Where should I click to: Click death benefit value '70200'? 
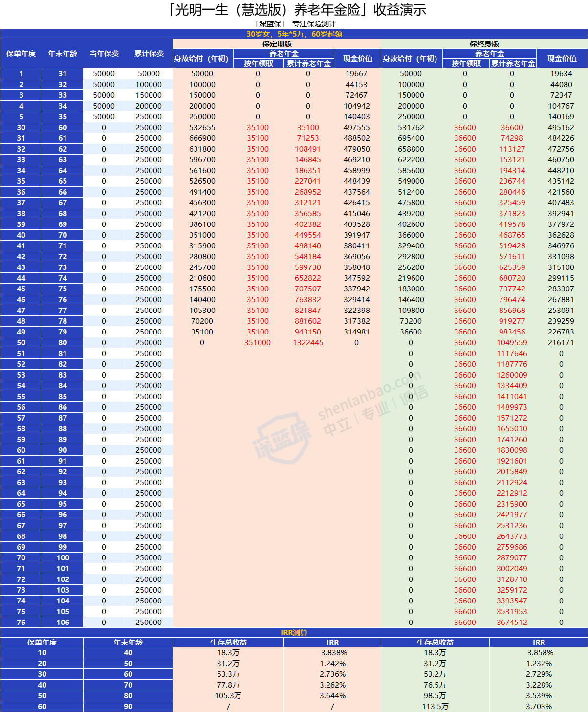[x=202, y=321]
